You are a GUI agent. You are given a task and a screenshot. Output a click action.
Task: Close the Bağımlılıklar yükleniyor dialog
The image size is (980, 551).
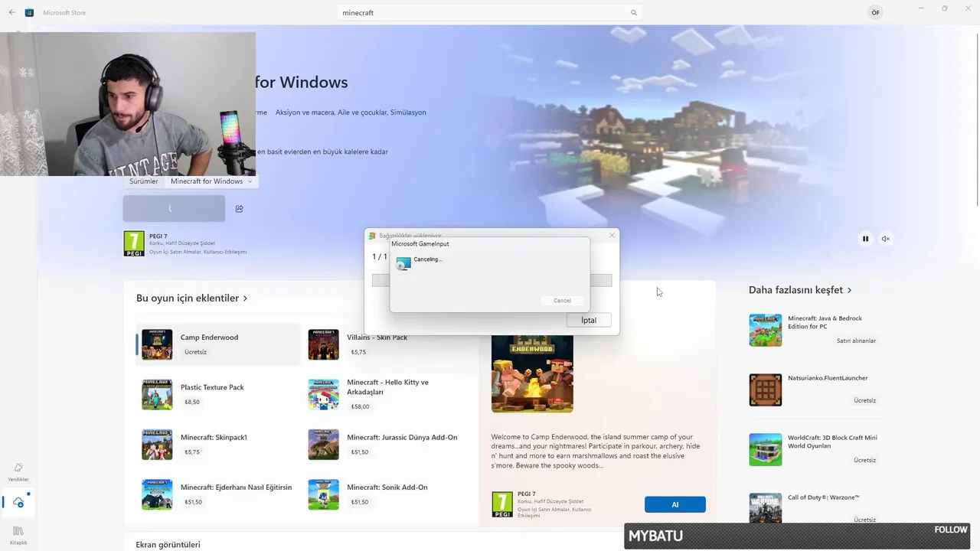pos(612,235)
